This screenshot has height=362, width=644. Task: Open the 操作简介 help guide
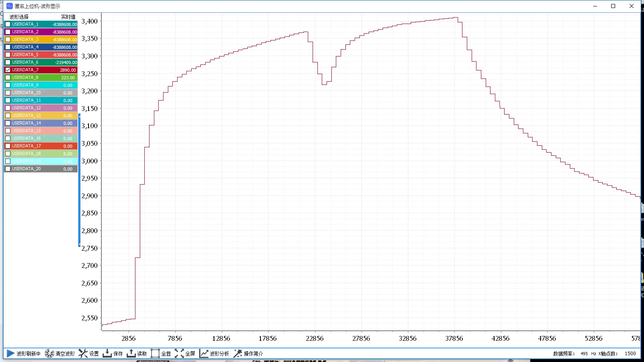[248, 354]
